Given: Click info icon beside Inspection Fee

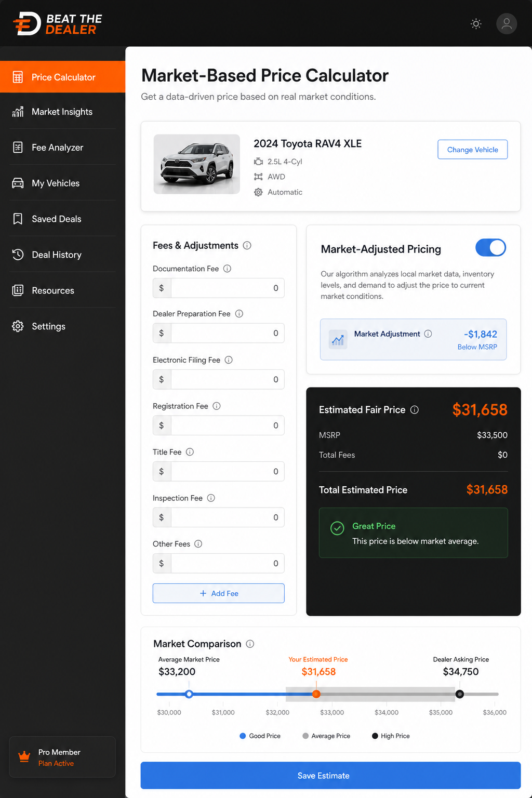Looking at the screenshot, I should coord(211,498).
